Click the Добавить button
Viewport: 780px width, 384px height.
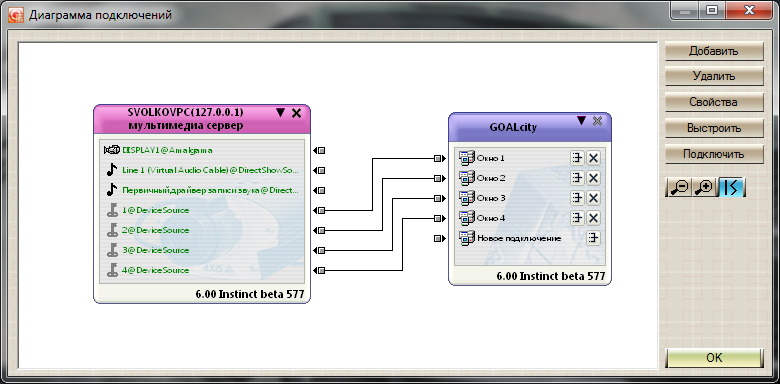click(714, 51)
